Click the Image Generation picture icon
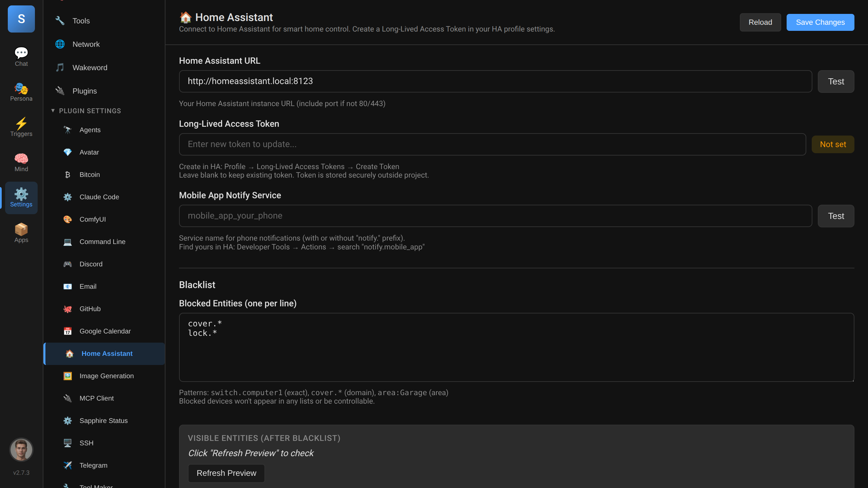 coord(67,376)
